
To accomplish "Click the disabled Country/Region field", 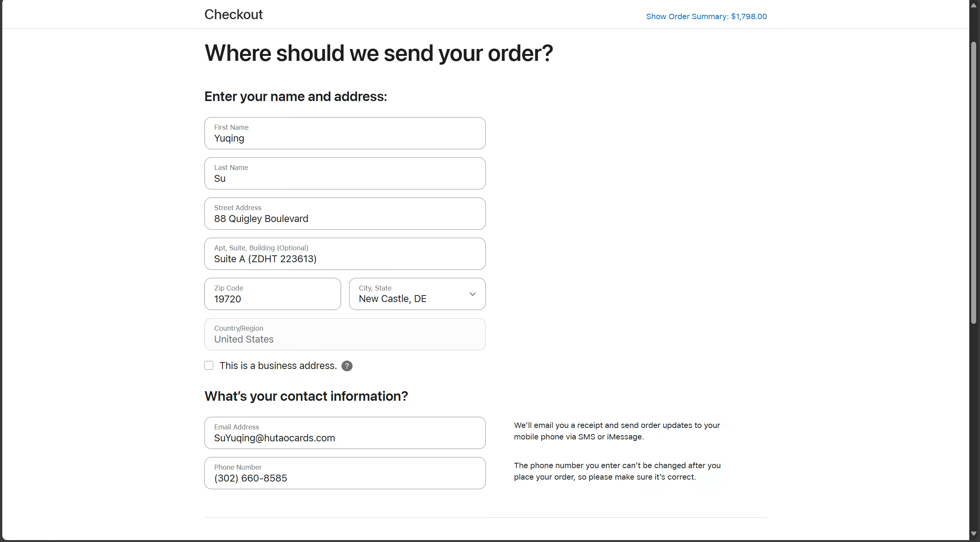I will [x=345, y=335].
